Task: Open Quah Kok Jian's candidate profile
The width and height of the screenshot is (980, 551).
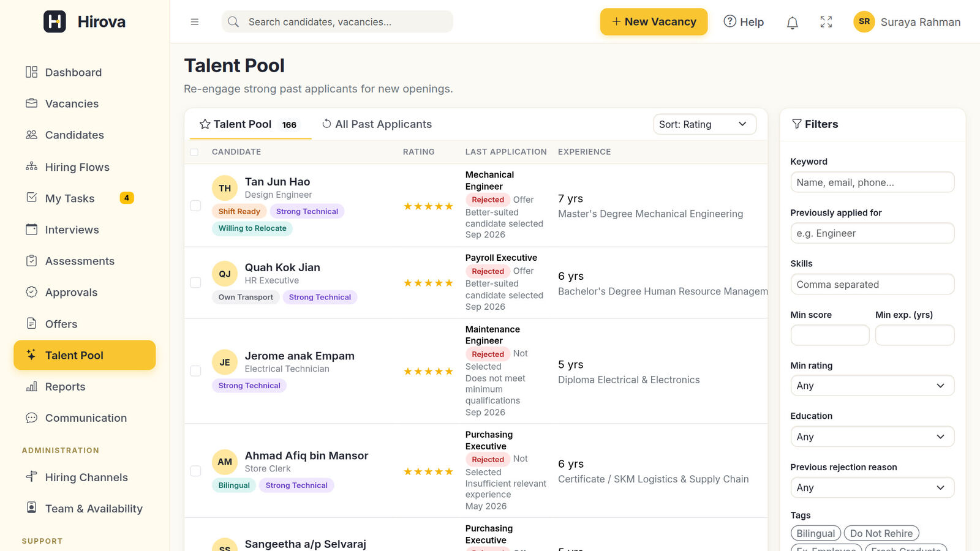Action: click(282, 268)
